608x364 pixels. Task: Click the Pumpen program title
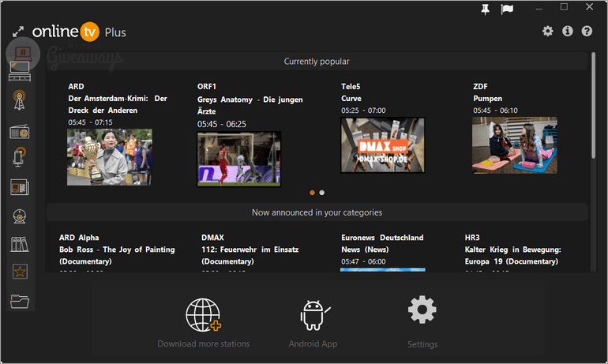pyautogui.click(x=487, y=99)
